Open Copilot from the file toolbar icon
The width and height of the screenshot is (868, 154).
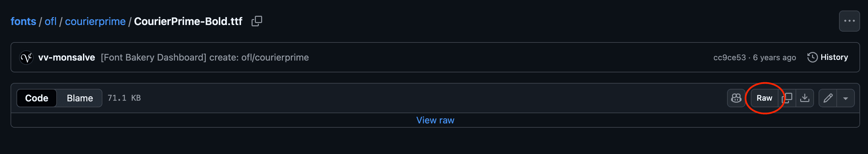click(x=736, y=98)
